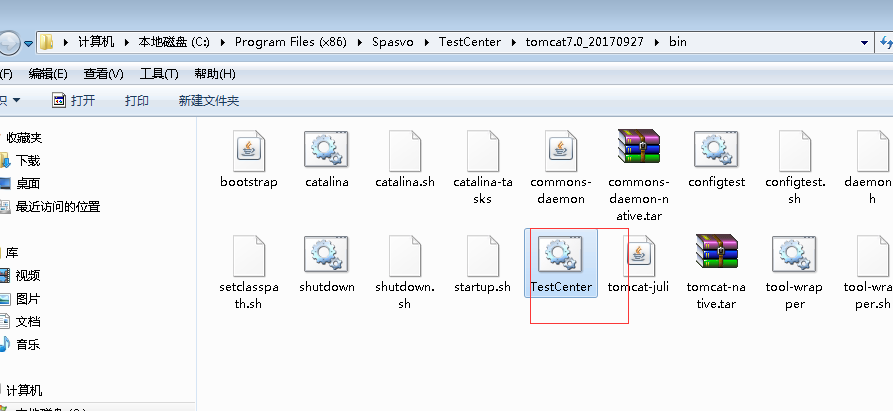Viewport: 893px width, 411px height.
Task: Select the shutdown.sh file icon
Action: [404, 256]
